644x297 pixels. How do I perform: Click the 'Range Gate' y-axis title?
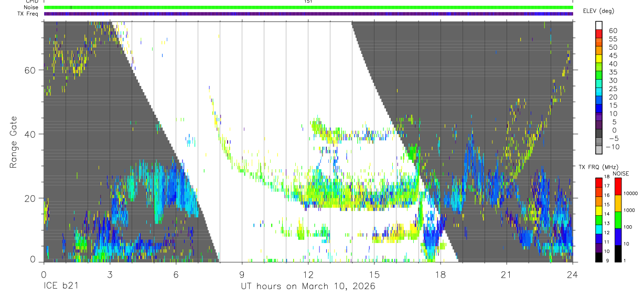[15, 142]
